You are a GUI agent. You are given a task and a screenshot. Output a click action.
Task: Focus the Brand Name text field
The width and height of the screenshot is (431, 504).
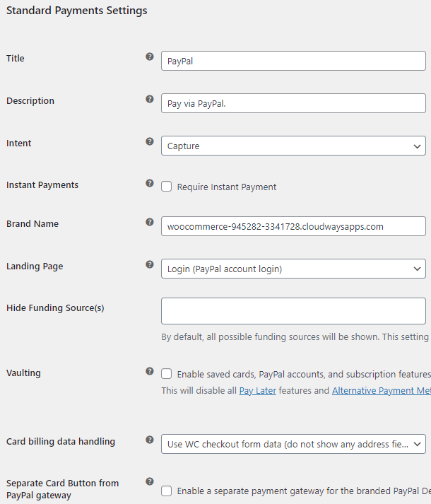pos(293,226)
